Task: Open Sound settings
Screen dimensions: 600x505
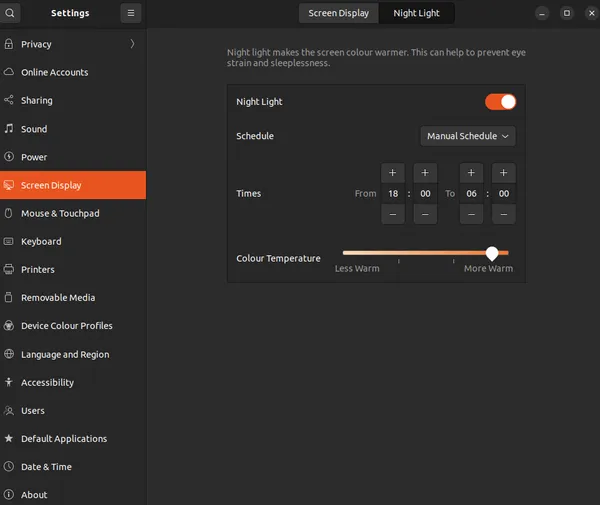Action: click(x=73, y=129)
